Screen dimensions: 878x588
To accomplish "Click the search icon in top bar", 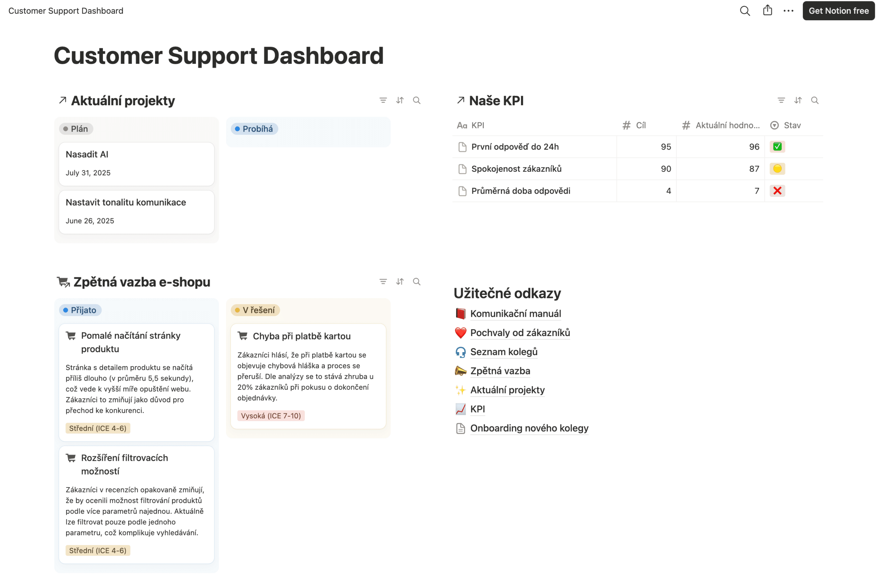I will 745,11.
